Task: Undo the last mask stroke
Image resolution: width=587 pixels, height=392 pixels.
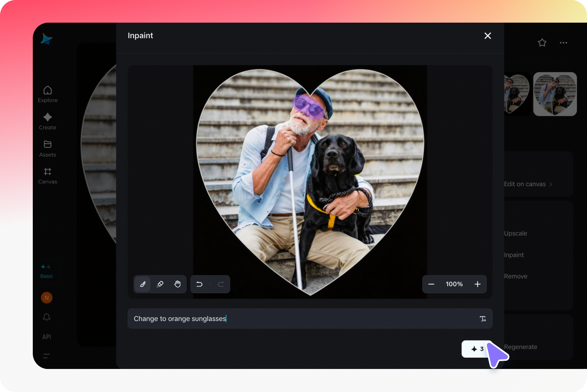Action: (x=199, y=284)
